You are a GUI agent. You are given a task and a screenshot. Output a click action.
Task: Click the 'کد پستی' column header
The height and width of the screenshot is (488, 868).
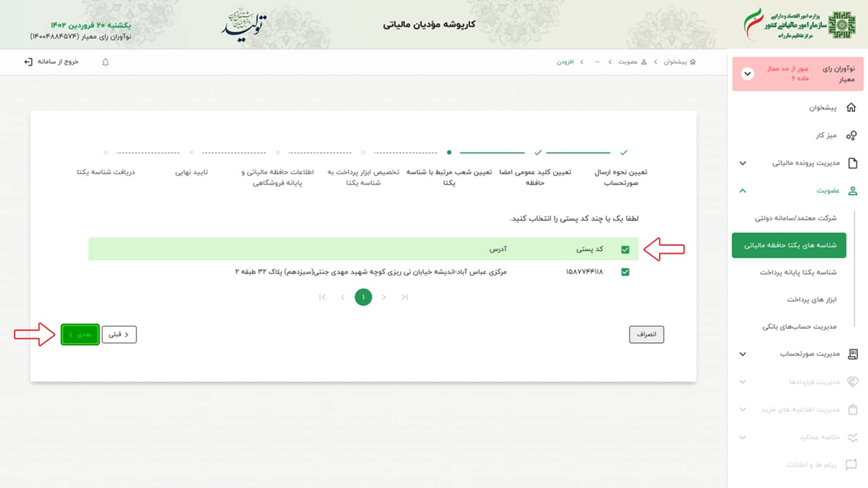pyautogui.click(x=589, y=249)
